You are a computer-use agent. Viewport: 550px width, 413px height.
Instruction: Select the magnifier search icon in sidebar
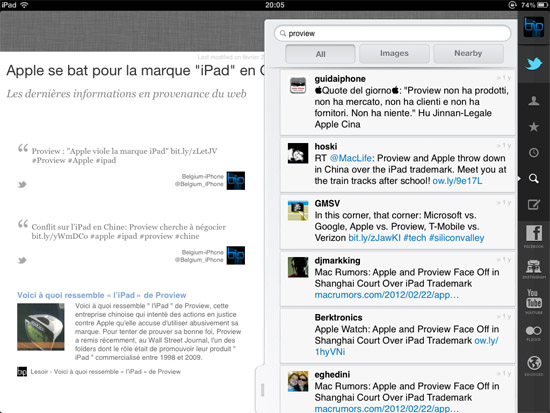[x=534, y=179]
